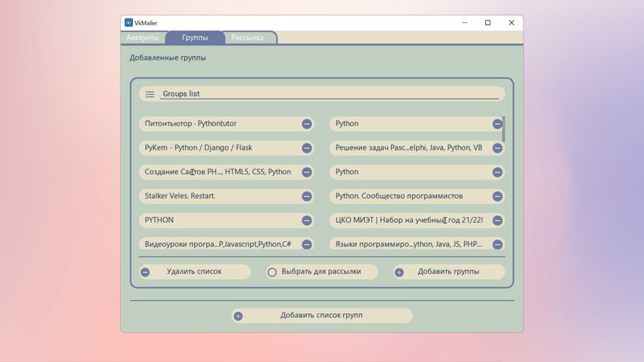
Task: Close the VkMailer window
Action: coord(511,23)
